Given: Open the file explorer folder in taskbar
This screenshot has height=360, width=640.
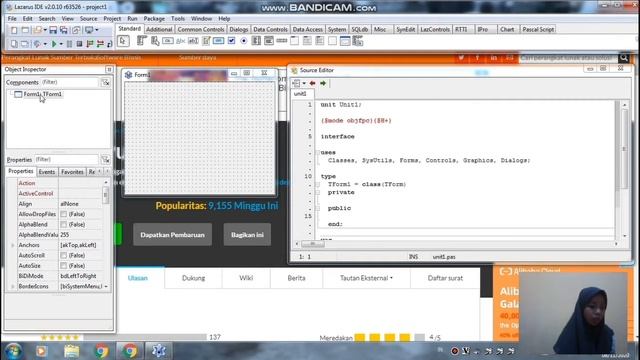Looking at the screenshot, I should [71, 351].
